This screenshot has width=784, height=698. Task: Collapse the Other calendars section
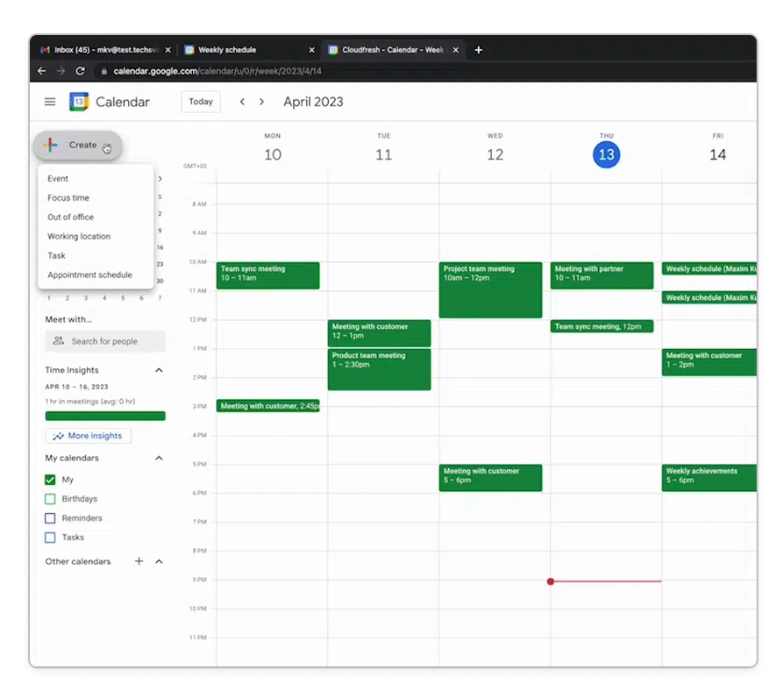click(x=159, y=561)
